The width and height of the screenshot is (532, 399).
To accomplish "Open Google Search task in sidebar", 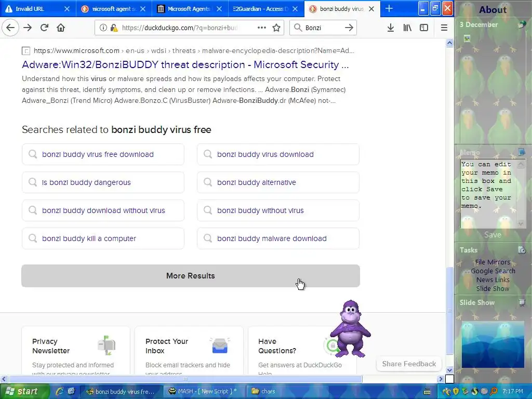I will point(493,271).
